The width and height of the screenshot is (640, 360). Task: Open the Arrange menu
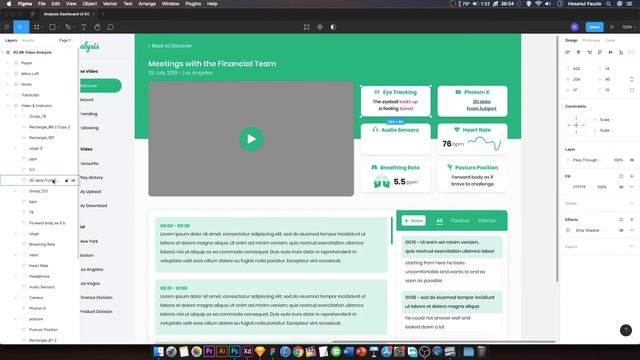pyautogui.click(x=147, y=4)
